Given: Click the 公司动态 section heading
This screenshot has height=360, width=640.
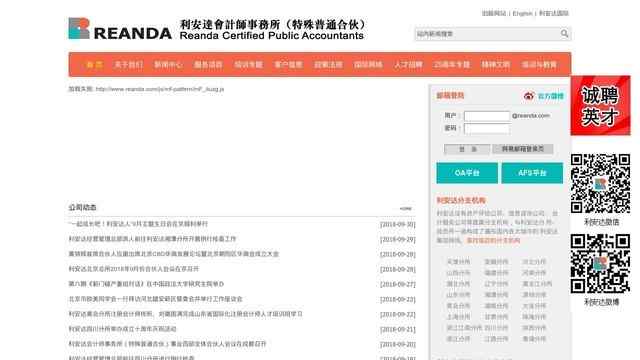Looking at the screenshot, I should [82, 208].
